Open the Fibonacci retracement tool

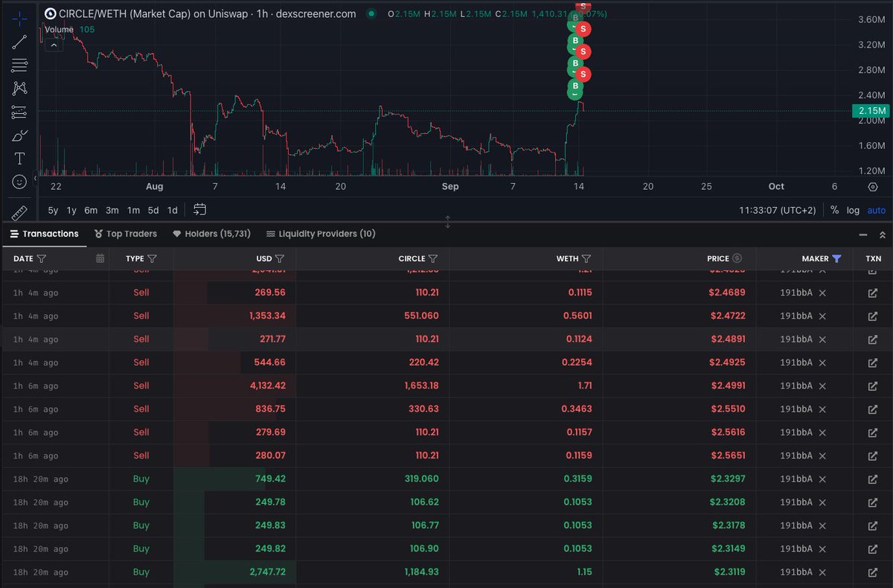[x=19, y=65]
